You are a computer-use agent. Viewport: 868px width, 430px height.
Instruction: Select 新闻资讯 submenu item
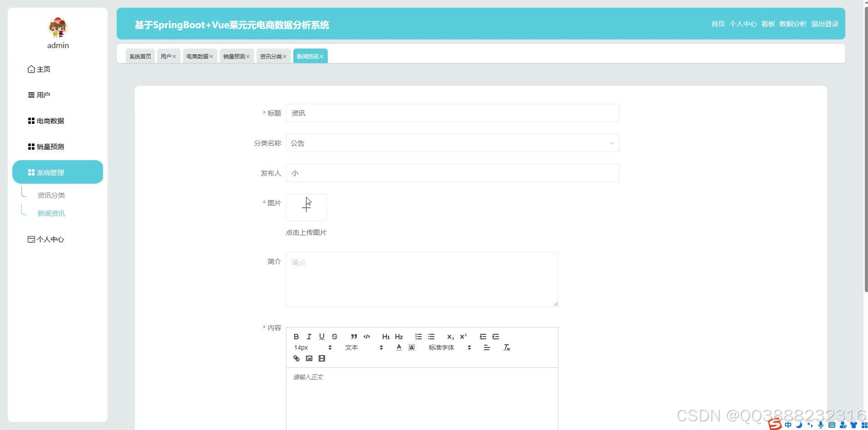click(x=51, y=214)
